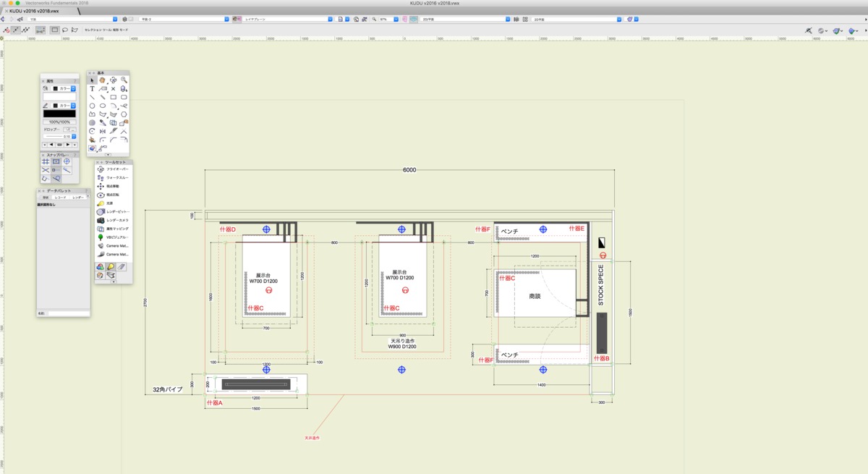Enable lasso selection mode in mode bar
The width and height of the screenshot is (868, 474).
65,30
